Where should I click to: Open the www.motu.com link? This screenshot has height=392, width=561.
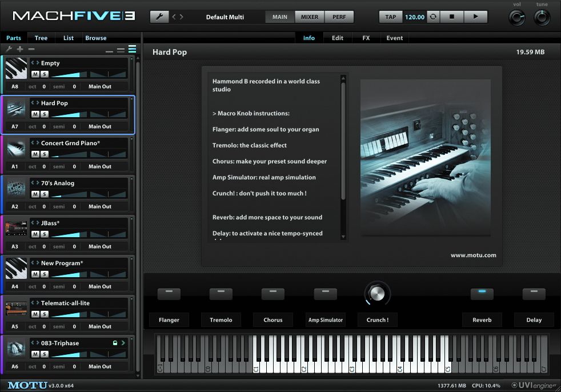(x=474, y=255)
